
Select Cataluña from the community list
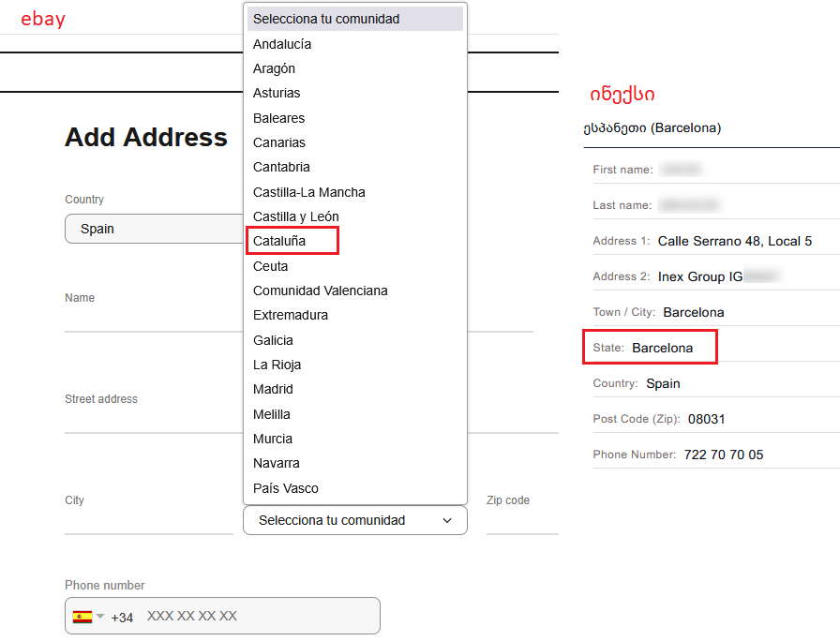pyautogui.click(x=279, y=241)
